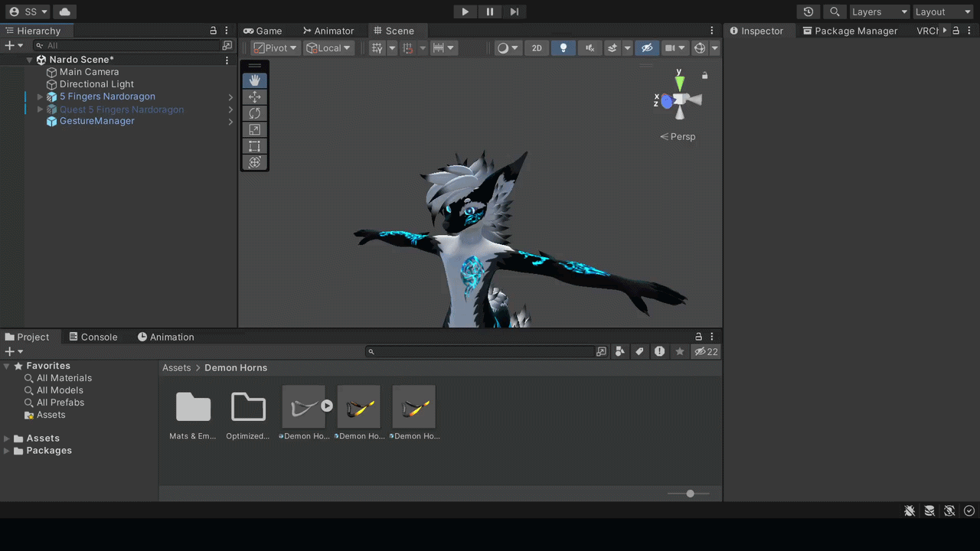The image size is (980, 551).
Task: Toggle Persp projection label
Action: pos(678,136)
